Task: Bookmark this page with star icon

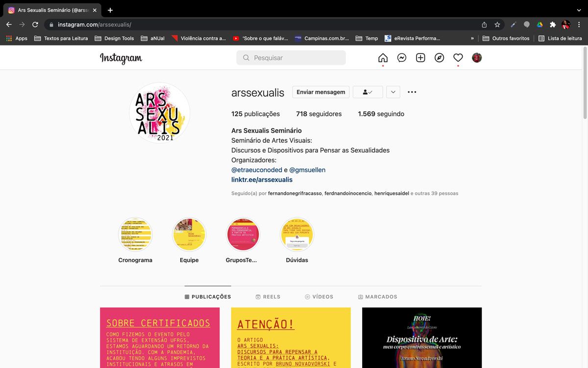Action: pos(497,25)
